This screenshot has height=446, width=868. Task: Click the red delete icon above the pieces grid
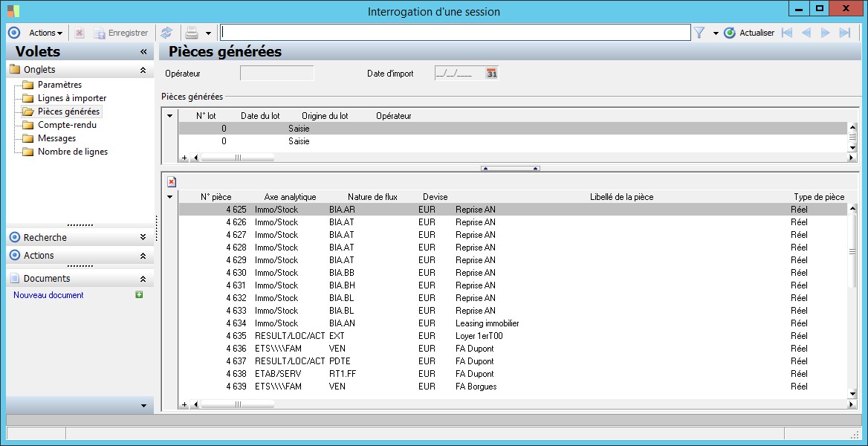pyautogui.click(x=172, y=182)
